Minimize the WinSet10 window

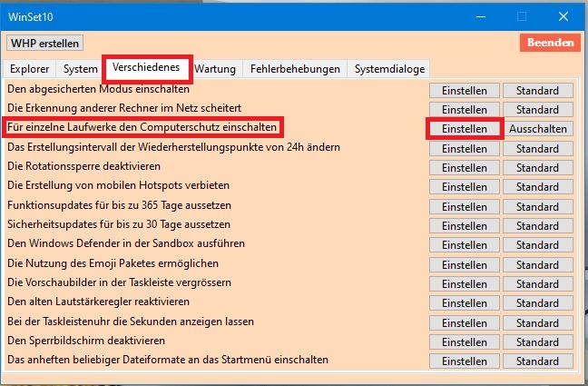click(x=481, y=17)
